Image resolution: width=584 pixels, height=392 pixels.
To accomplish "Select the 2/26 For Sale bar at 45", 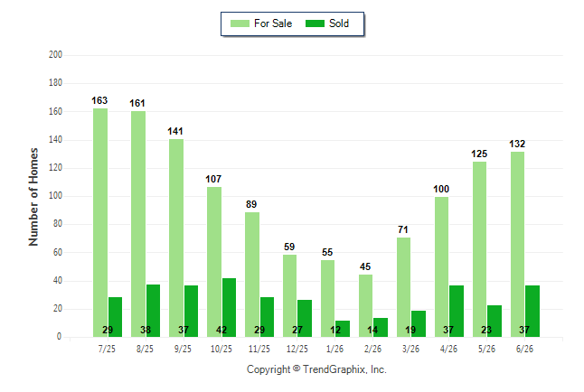I will 366,306.
